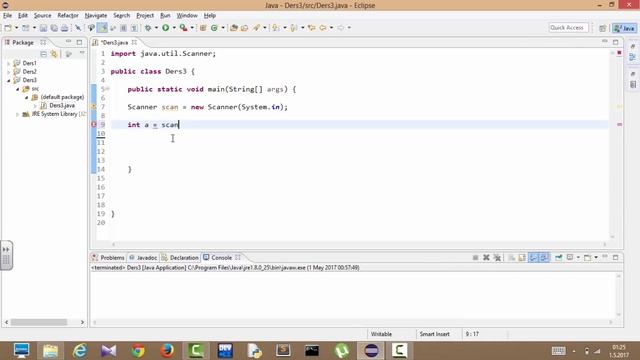640x360 pixels.
Task: Open the Display Selected Console dropdown arrow
Action: click(578, 258)
